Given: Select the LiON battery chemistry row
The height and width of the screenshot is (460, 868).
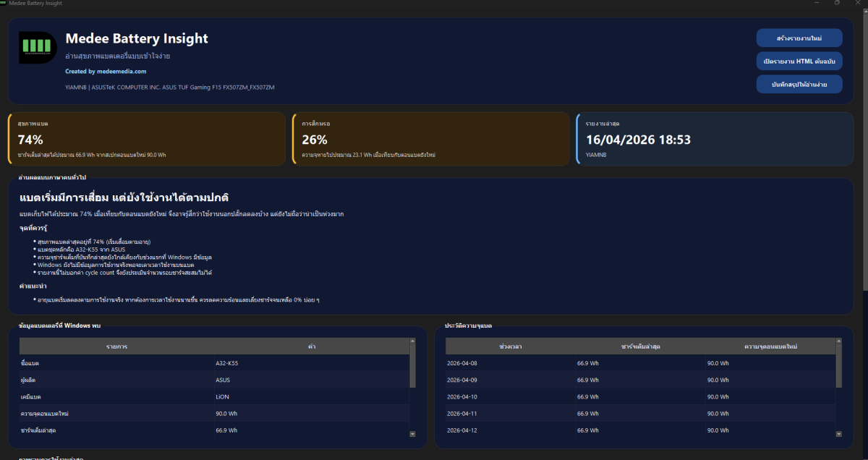Looking at the screenshot, I should click(x=214, y=396).
